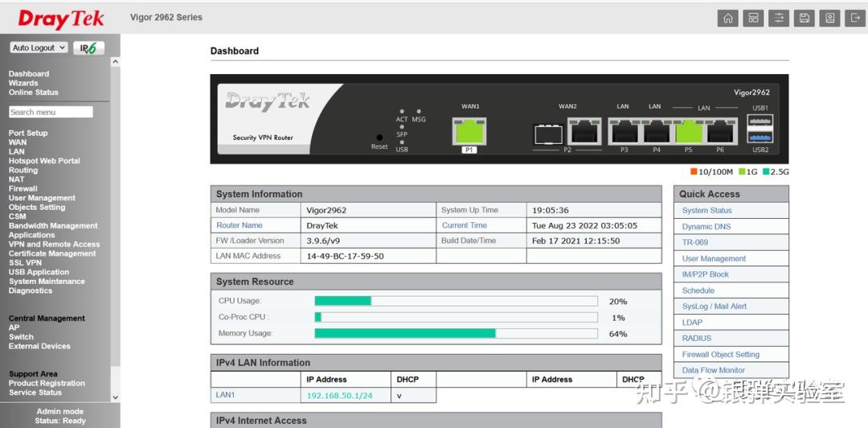
Task: Select LAN port P6 on the router image
Action: coord(721,132)
